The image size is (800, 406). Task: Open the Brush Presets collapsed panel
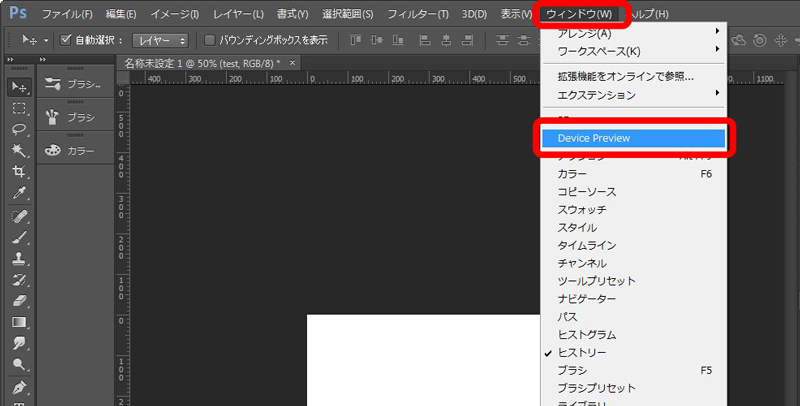76,84
